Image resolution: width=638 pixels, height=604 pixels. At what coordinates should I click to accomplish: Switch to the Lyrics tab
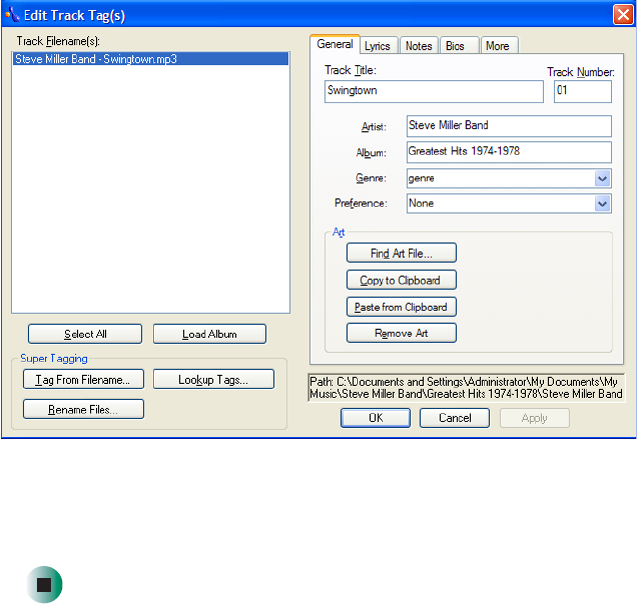coord(377,46)
